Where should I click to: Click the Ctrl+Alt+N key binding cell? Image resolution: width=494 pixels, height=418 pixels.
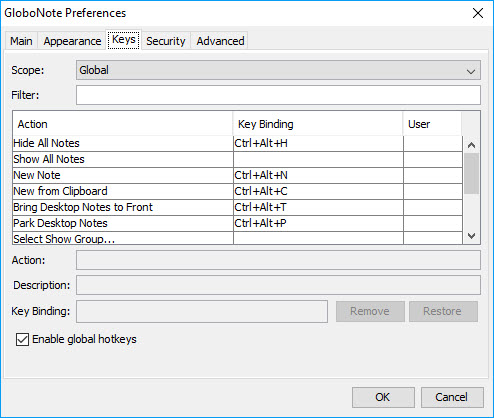[x=318, y=175]
